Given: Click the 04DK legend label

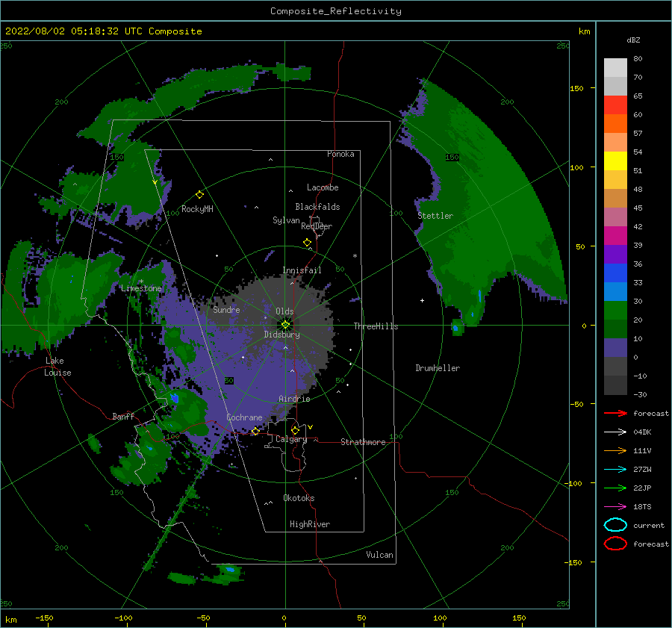Looking at the screenshot, I should (642, 432).
